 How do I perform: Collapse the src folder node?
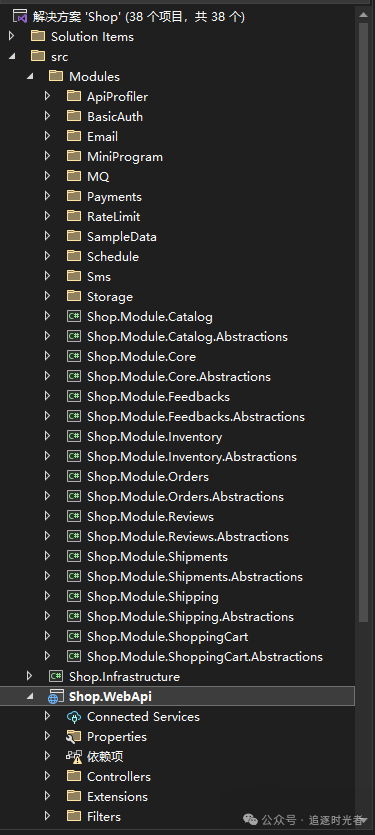(12, 56)
